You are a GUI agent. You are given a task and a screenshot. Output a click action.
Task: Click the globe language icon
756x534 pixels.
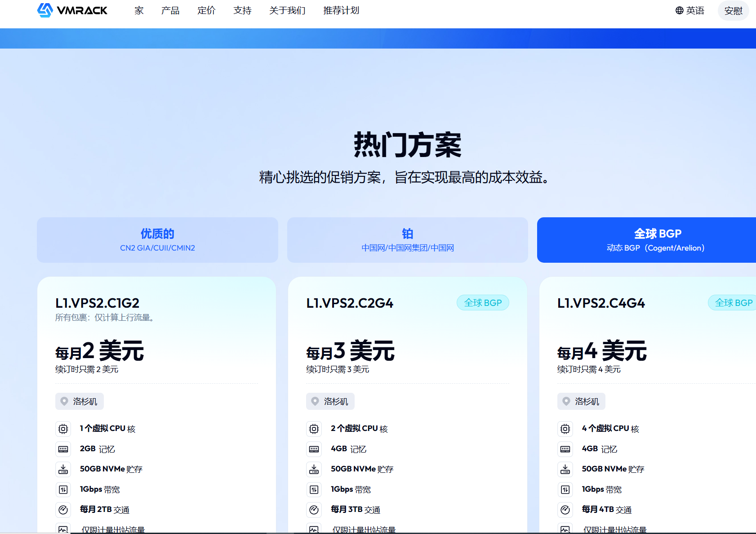[x=679, y=10]
